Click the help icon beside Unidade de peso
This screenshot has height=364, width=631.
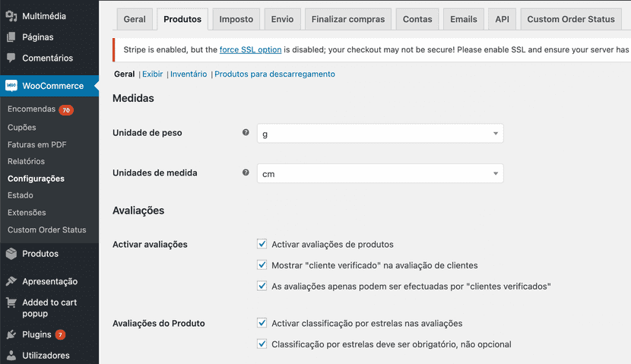point(246,133)
